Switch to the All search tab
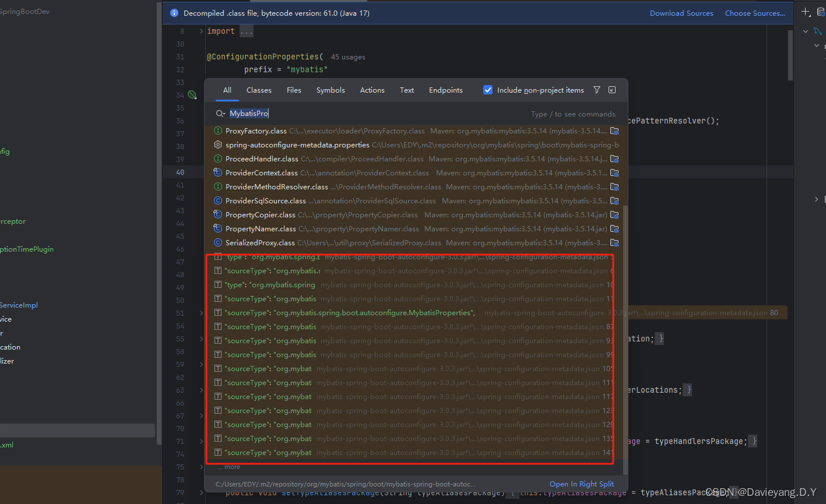Viewport: 826px width, 504px height. tap(227, 90)
